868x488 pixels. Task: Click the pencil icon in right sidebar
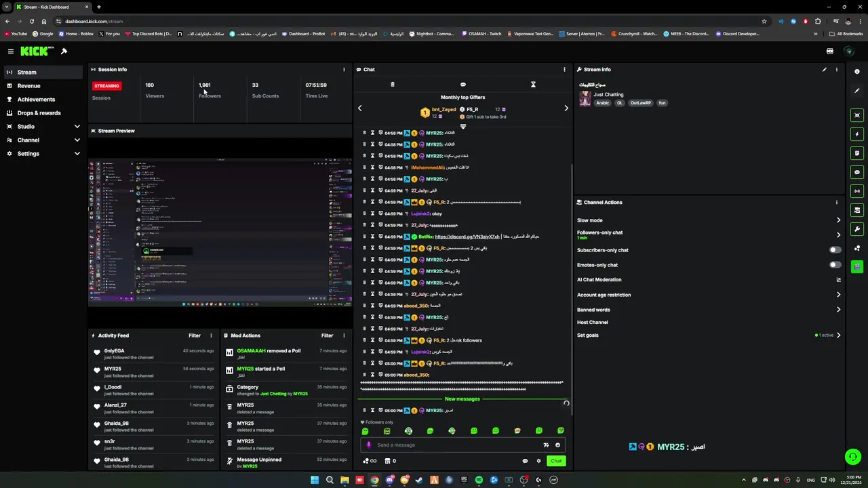click(x=857, y=90)
